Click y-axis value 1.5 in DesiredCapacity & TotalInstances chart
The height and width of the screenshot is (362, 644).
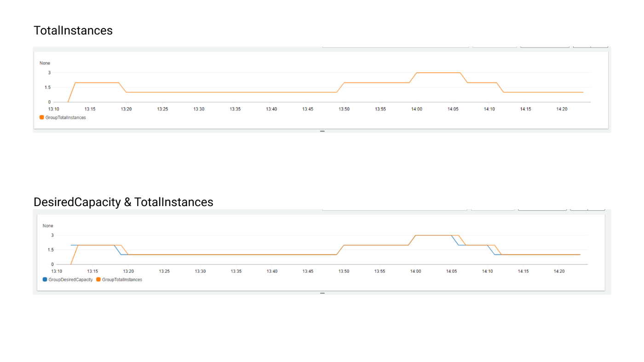(x=51, y=250)
